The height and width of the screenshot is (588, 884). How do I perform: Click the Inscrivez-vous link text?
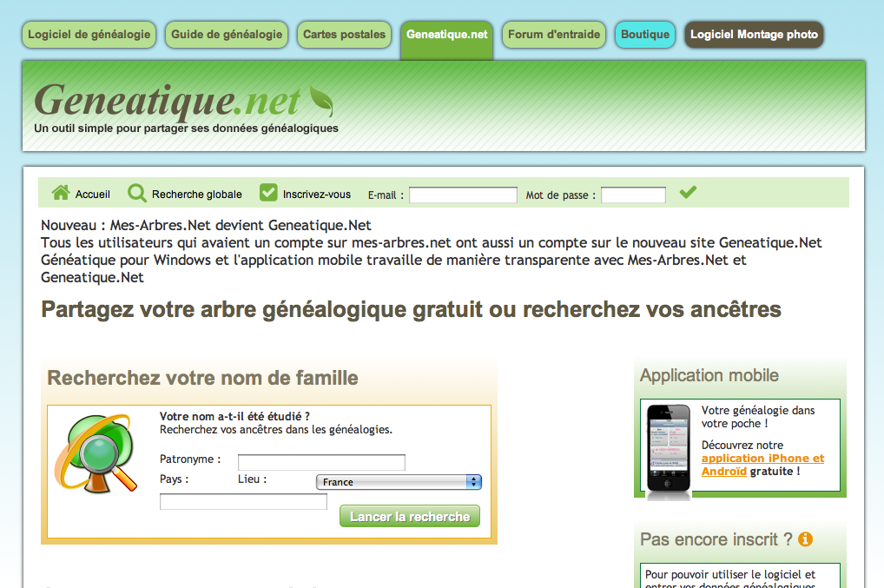point(317,194)
